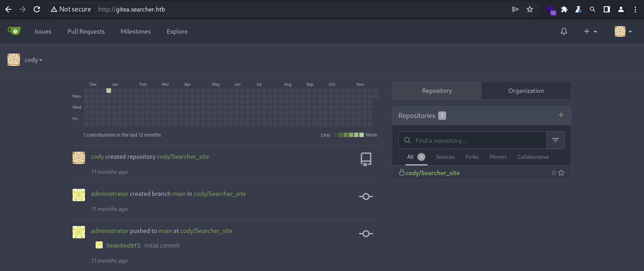Open cody/Searcher_site link in pushed entry

(206, 231)
